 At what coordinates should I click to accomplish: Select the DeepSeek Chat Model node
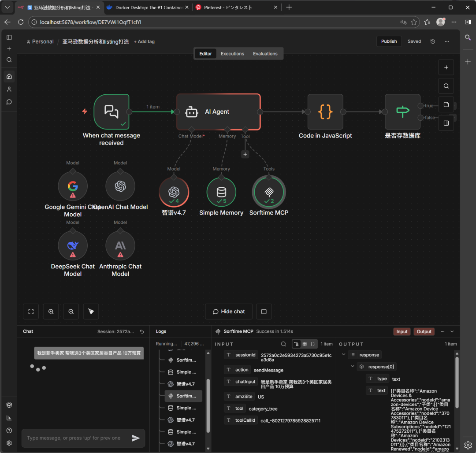coord(73,245)
